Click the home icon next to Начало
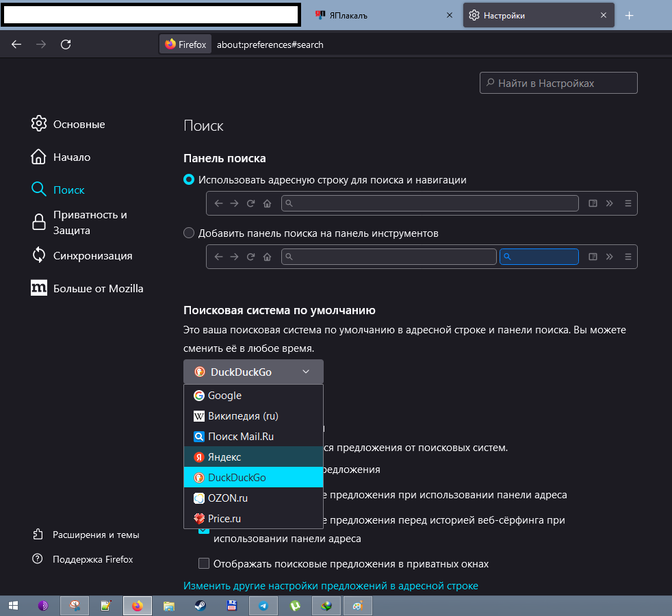This screenshot has height=616, width=672. point(38,157)
